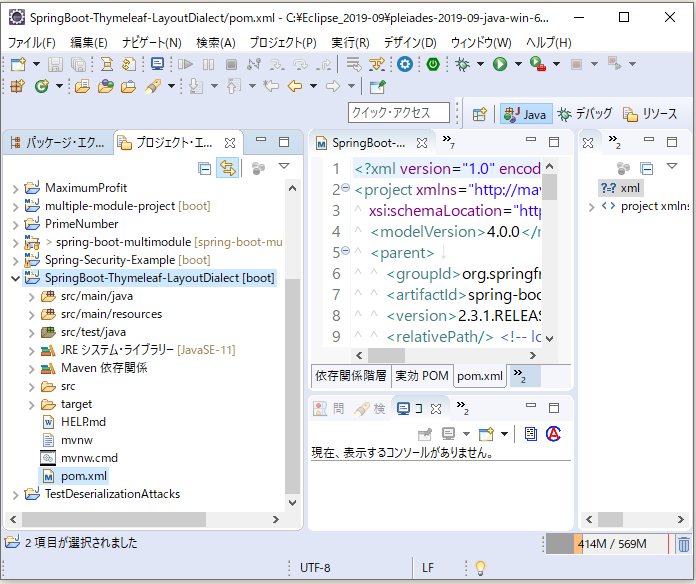Click the クイック・アクセス search field

[x=399, y=113]
